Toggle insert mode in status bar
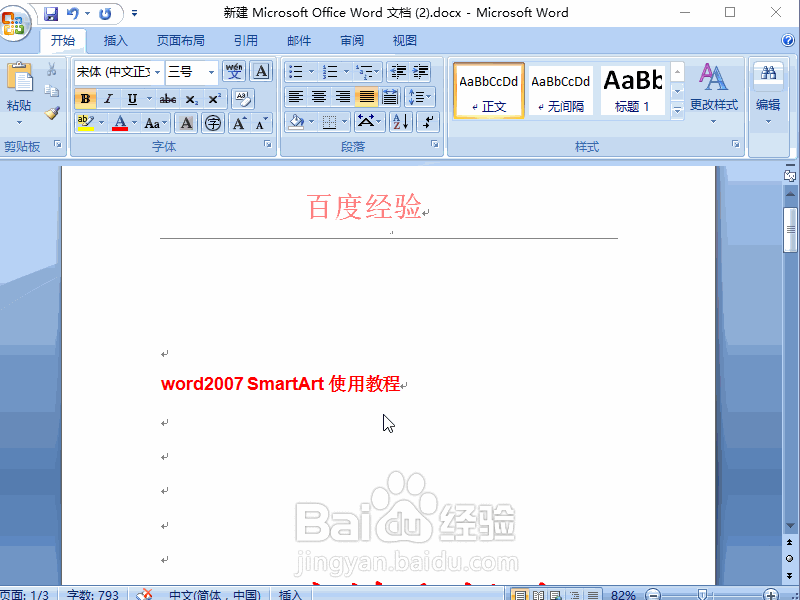Viewport: 800px width, 600px height. [x=291, y=595]
